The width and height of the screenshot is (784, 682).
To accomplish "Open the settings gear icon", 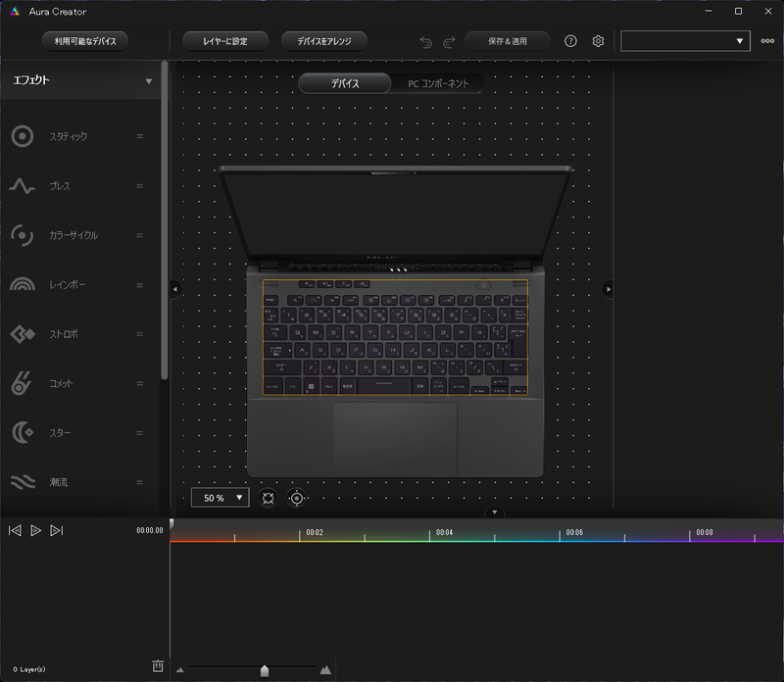I will [x=598, y=41].
